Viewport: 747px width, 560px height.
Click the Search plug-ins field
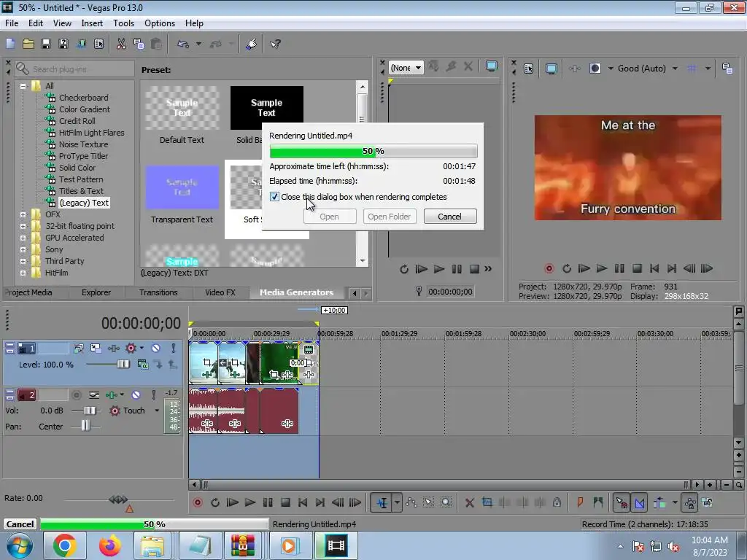pyautogui.click(x=75, y=69)
